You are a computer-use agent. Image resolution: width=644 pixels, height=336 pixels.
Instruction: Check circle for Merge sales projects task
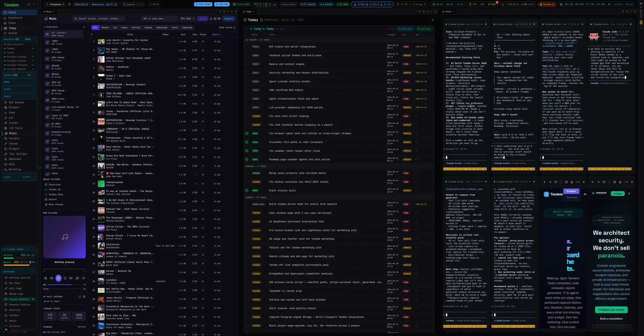coord(247,173)
